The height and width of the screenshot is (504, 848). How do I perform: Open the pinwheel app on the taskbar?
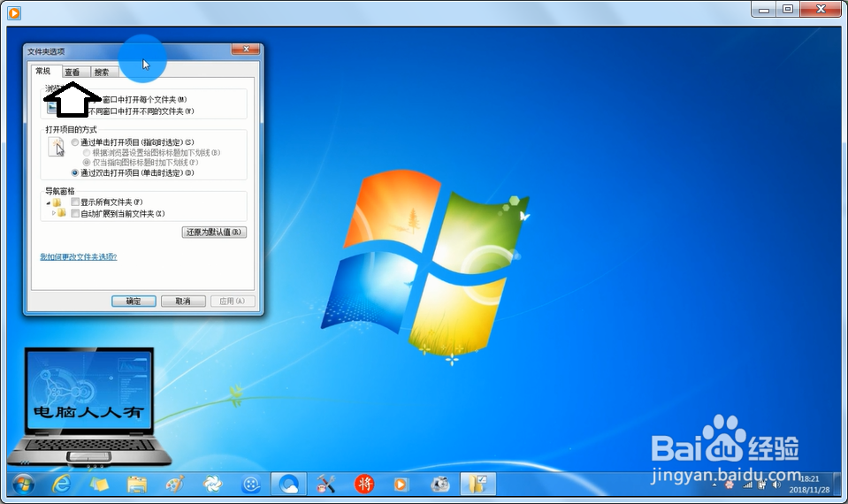(x=212, y=484)
